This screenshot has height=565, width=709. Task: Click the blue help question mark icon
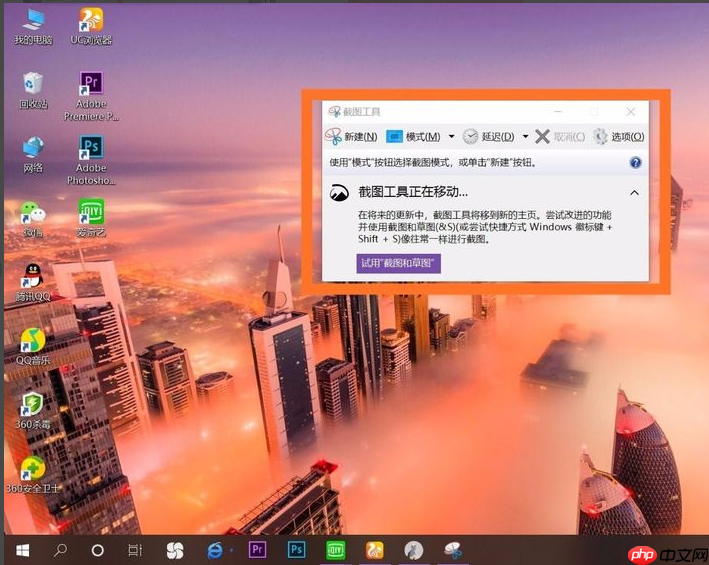coord(635,162)
